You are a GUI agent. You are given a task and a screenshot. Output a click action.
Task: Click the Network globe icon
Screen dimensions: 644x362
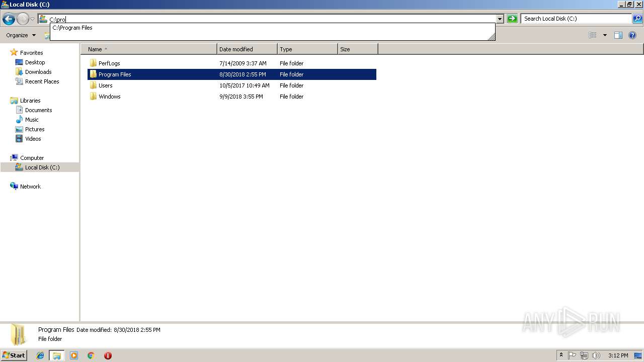[x=14, y=186]
